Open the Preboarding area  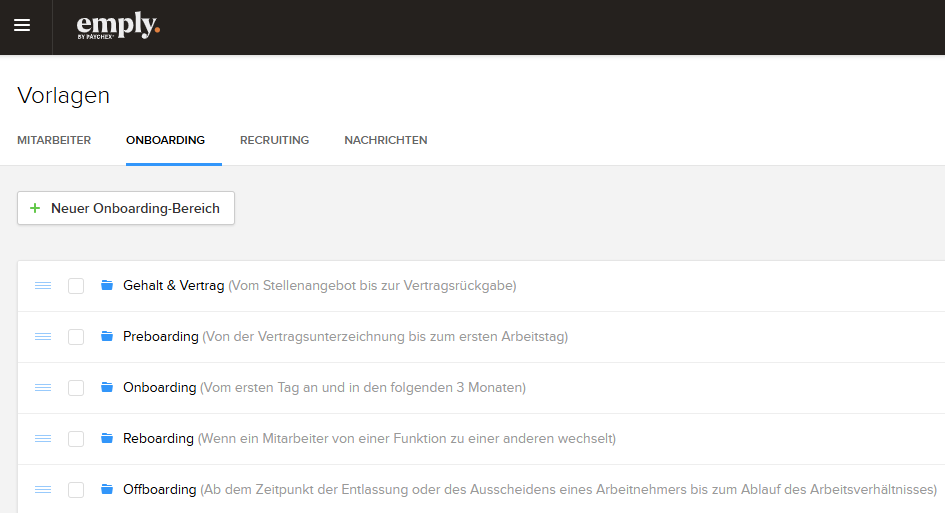tap(160, 336)
